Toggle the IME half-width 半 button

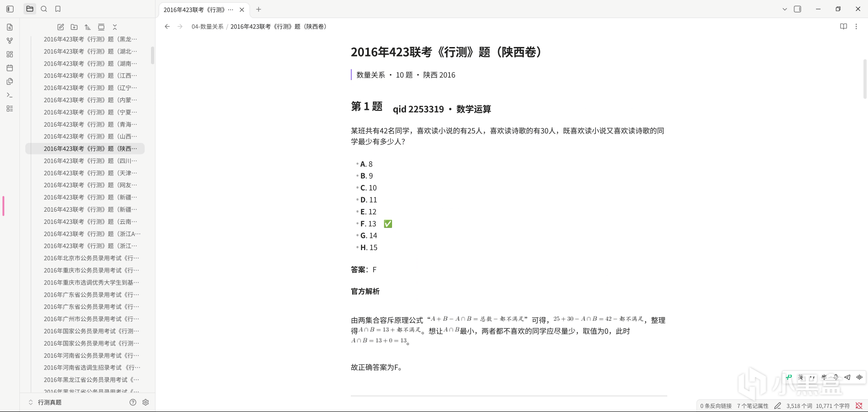coord(824,377)
